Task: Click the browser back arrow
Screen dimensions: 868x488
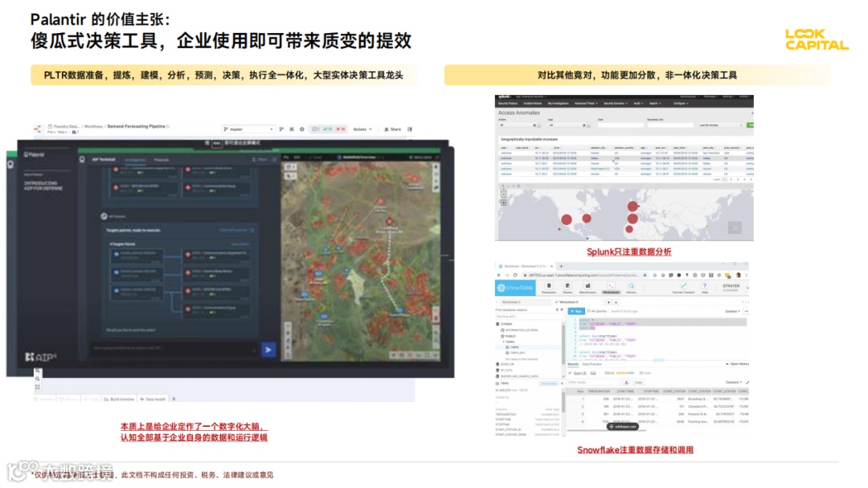Action: (499, 275)
